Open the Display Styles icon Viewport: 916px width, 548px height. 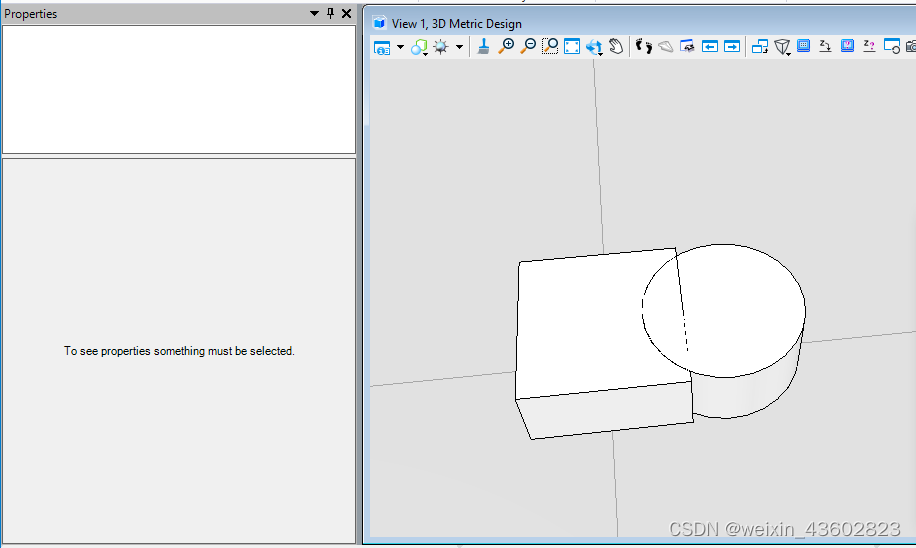pyautogui.click(x=419, y=47)
